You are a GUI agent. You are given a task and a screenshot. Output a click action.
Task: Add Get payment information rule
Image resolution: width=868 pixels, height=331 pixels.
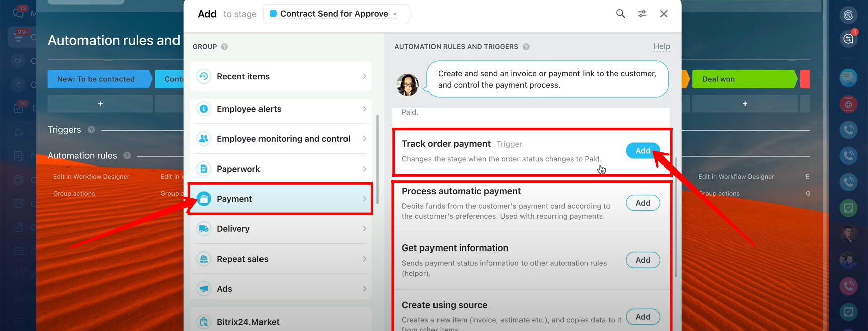642,260
